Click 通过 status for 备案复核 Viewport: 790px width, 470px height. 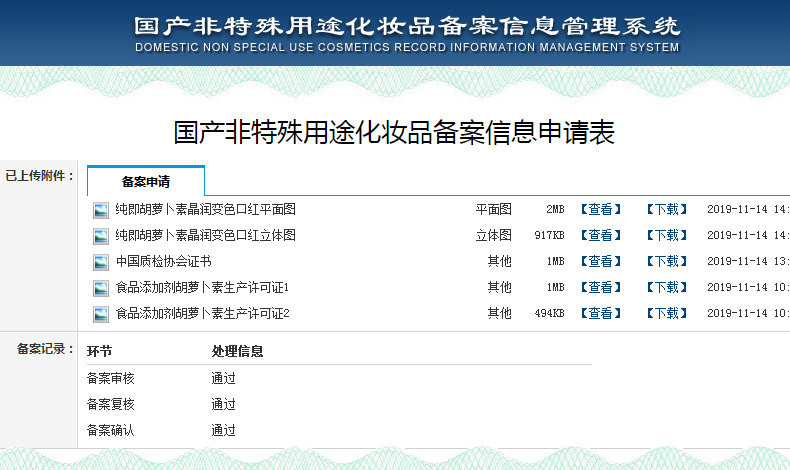pos(223,405)
